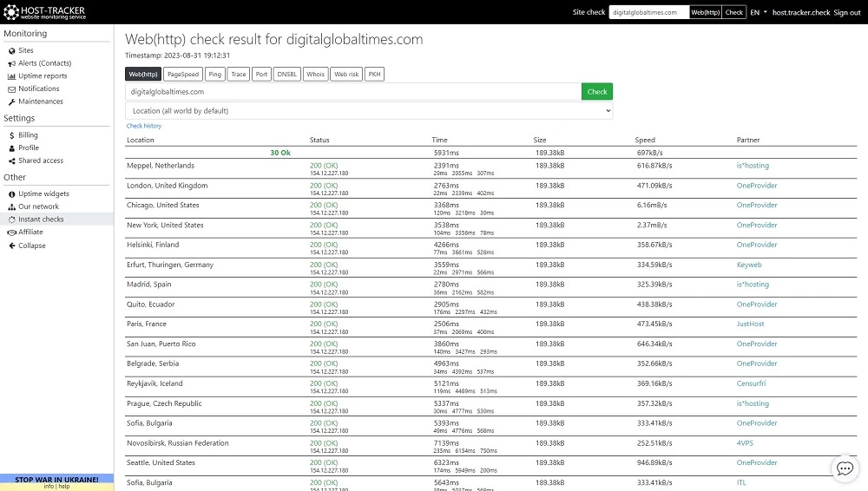This screenshot has height=491, width=868.
Task: Click the Notifications envelope icon
Action: 11,89
